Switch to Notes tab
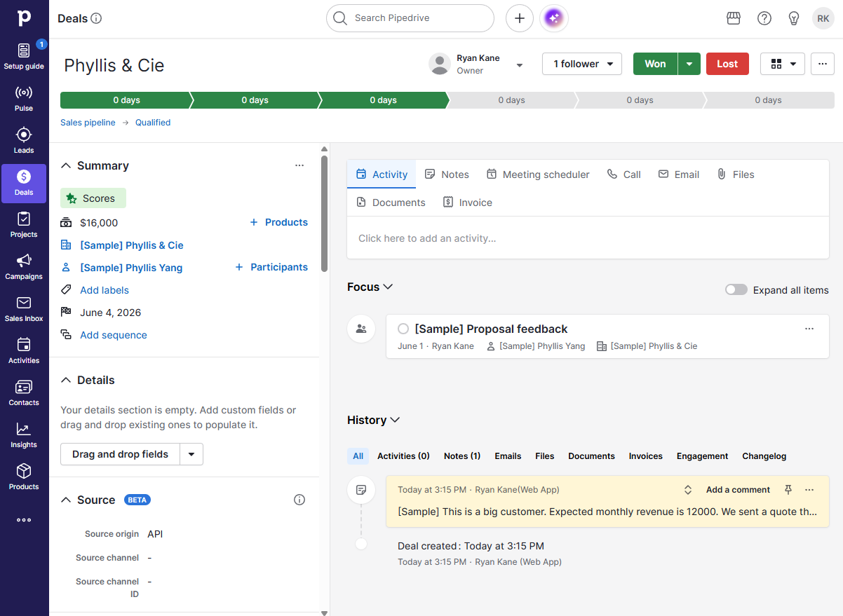Viewport: 843px width, 616px height. (x=447, y=174)
